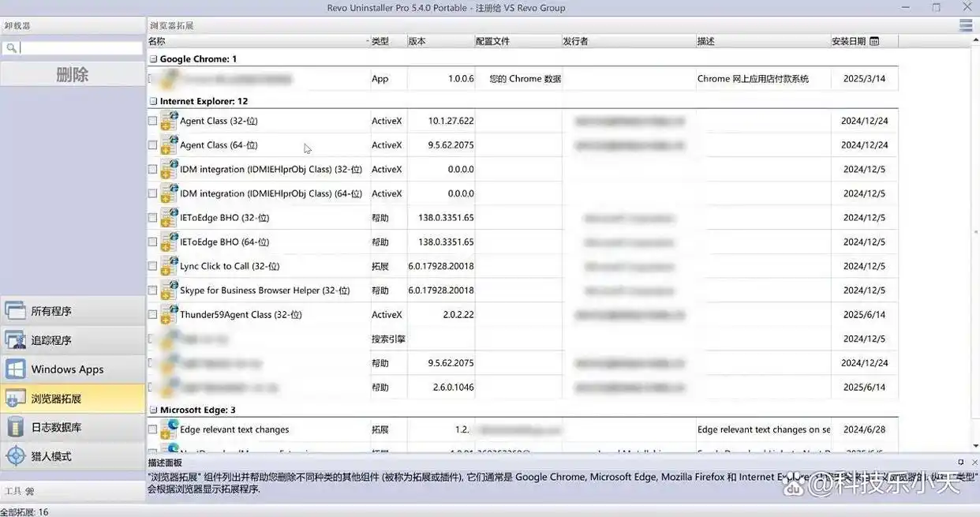Click icon of Edge relevant text changes
This screenshot has height=517, width=980.
(x=169, y=429)
